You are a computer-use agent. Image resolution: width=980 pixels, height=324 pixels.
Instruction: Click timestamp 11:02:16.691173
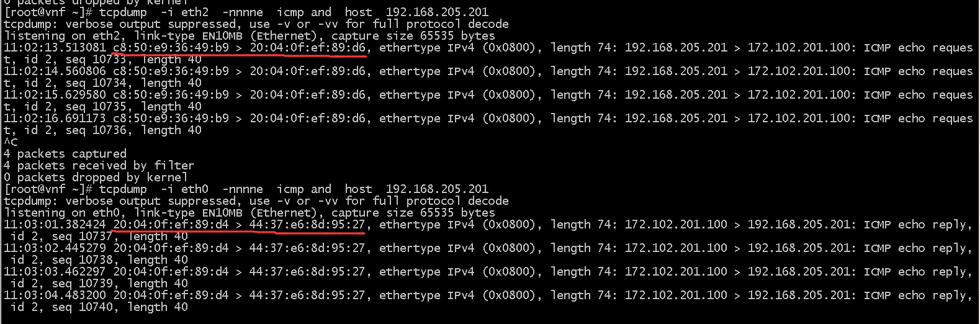tap(55, 118)
